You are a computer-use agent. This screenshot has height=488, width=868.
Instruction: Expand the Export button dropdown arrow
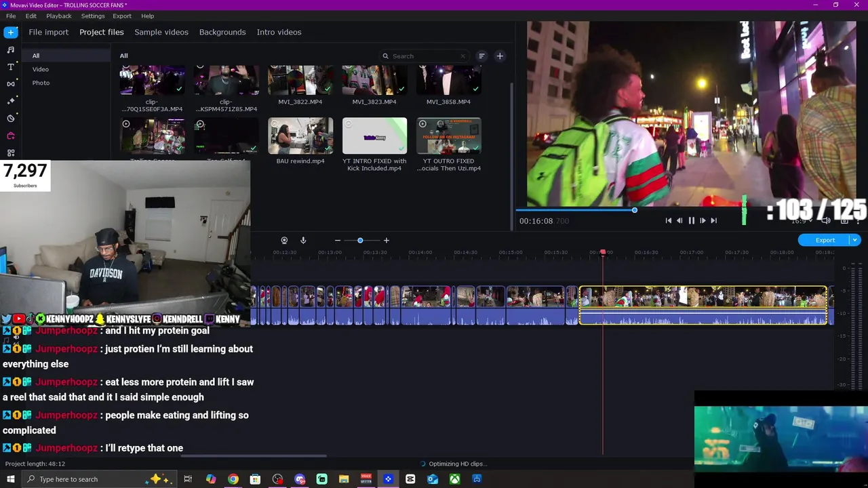click(x=855, y=240)
